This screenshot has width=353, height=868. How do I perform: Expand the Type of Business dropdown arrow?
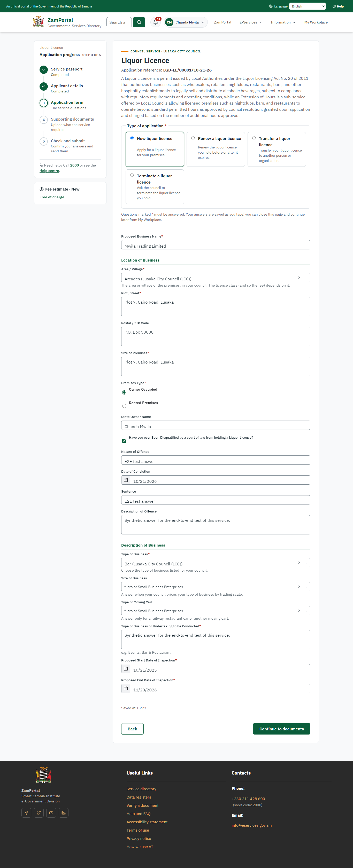(x=306, y=563)
